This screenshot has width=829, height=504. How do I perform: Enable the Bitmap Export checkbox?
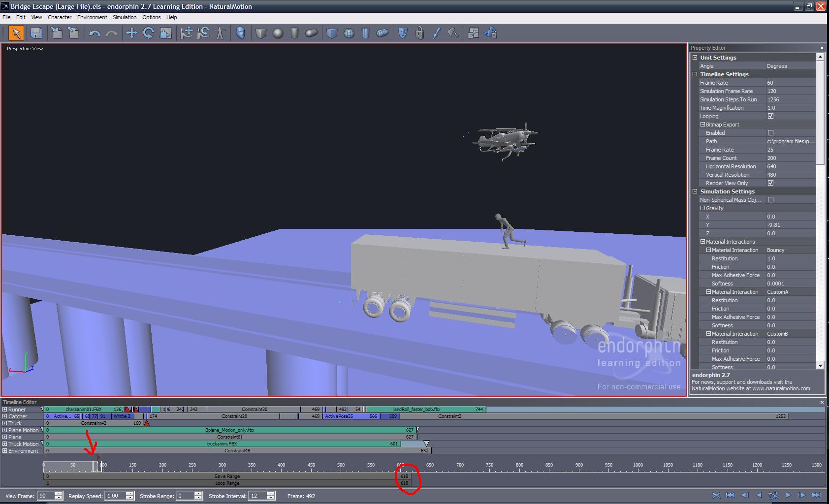(x=770, y=133)
